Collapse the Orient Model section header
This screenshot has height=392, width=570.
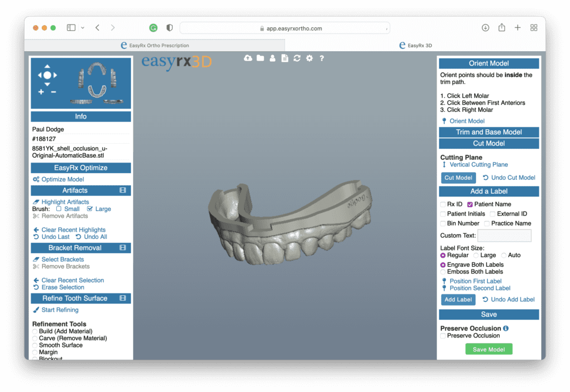tap(489, 63)
